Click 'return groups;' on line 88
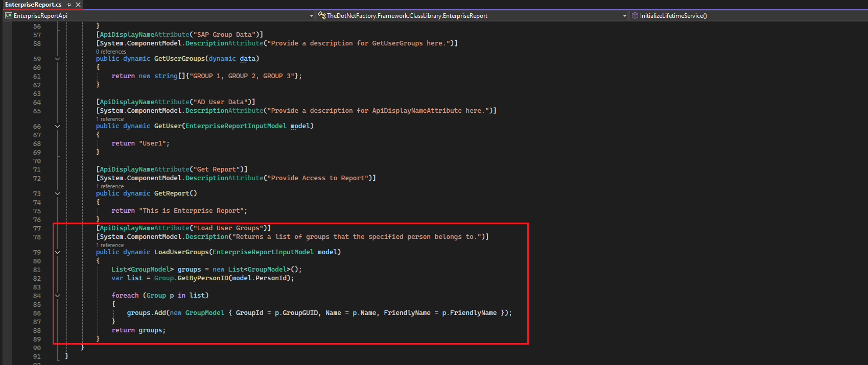 pyautogui.click(x=138, y=330)
